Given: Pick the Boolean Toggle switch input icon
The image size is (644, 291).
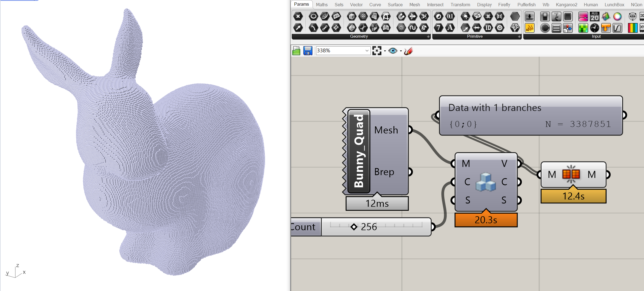Looking at the screenshot, I should pos(545,17).
